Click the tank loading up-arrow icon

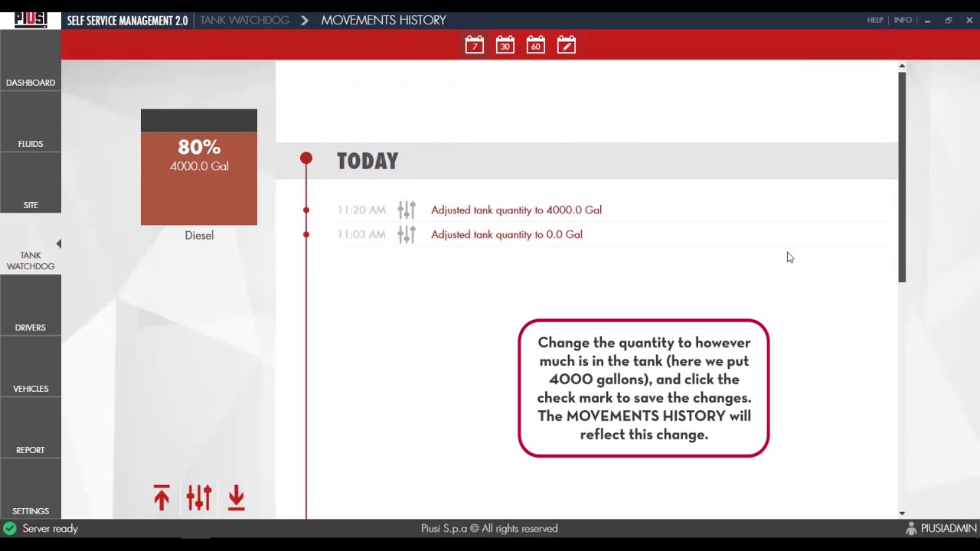161,497
